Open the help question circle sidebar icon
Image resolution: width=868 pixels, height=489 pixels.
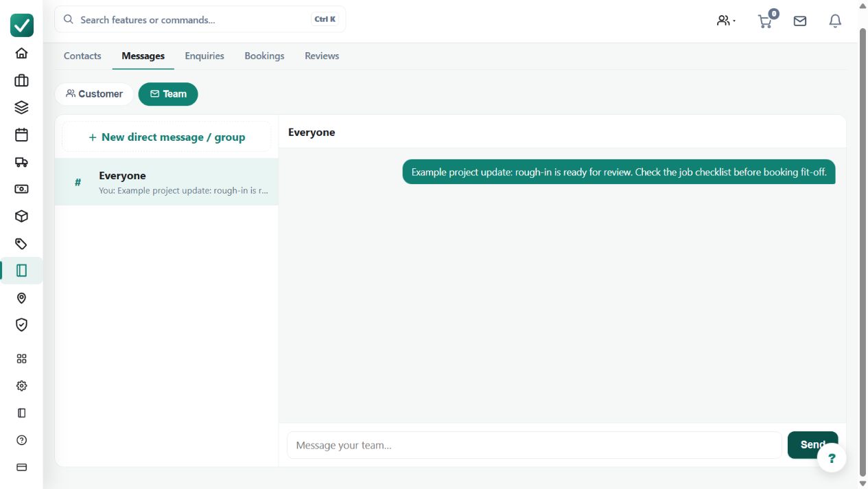21,440
